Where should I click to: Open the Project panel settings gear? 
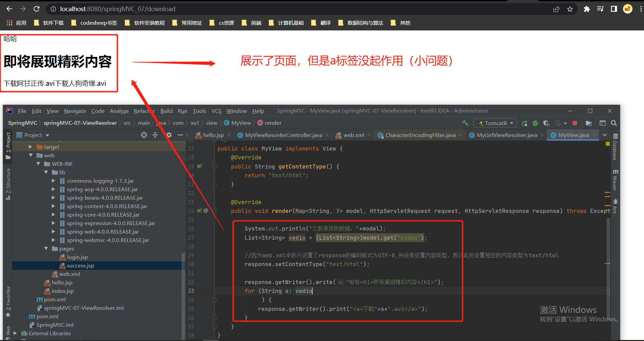[x=169, y=135]
